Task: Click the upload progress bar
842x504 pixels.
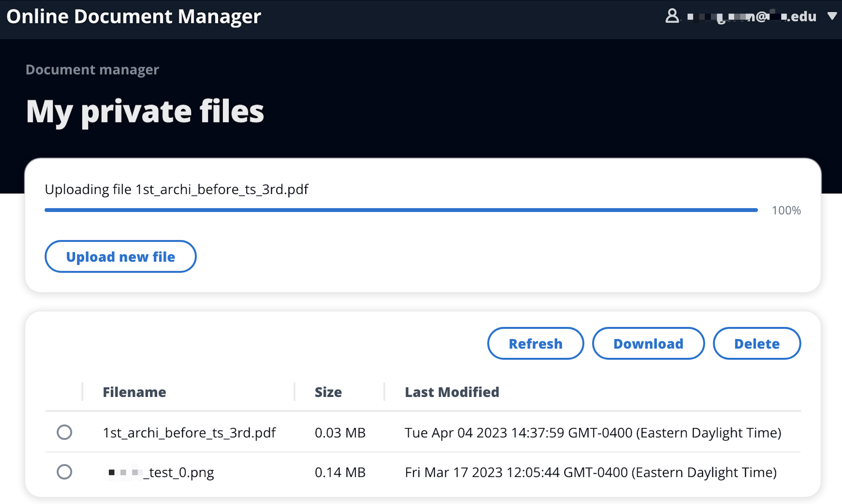Action: coord(401,210)
